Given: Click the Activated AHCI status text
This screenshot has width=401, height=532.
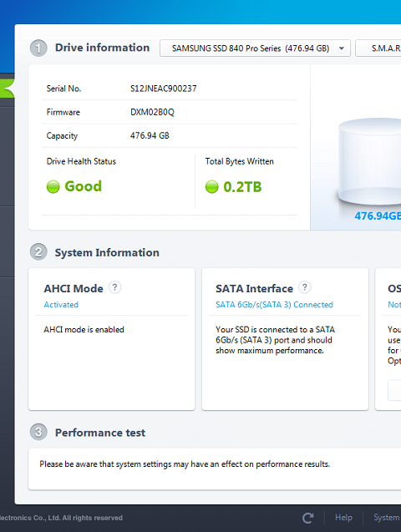Looking at the screenshot, I should (x=61, y=305).
